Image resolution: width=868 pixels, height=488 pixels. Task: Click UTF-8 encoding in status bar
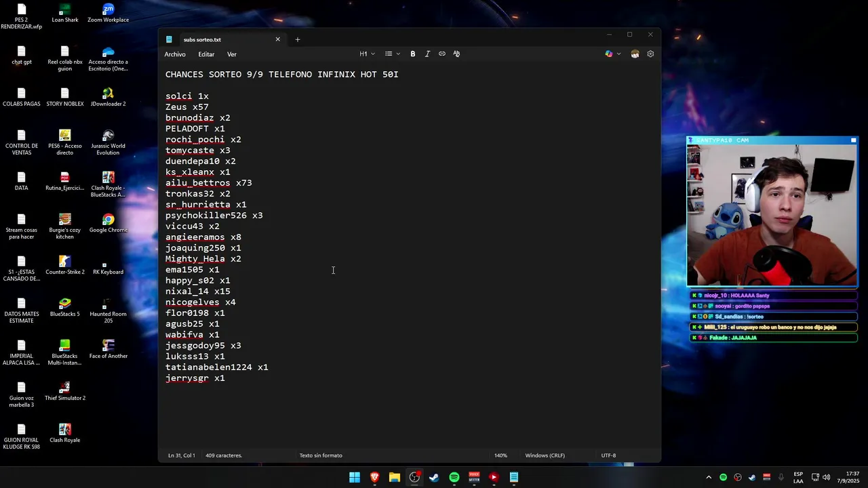608,455
